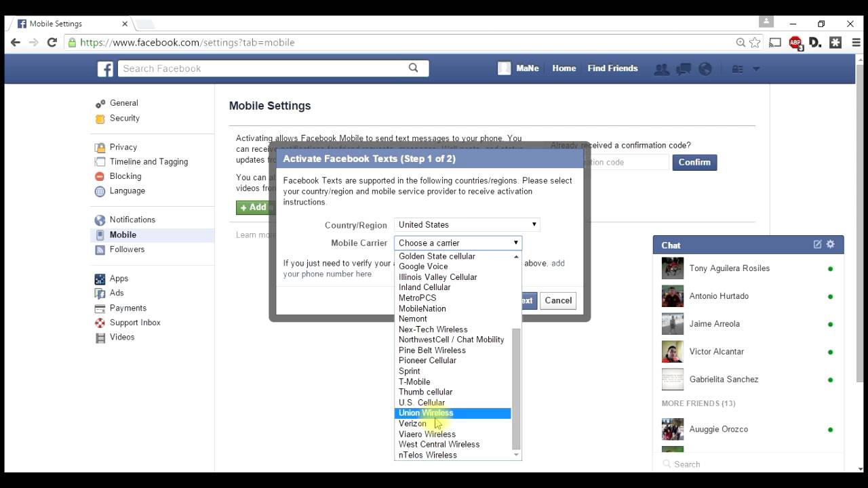
Task: Click the new message compose icon in Chat
Action: 818,245
